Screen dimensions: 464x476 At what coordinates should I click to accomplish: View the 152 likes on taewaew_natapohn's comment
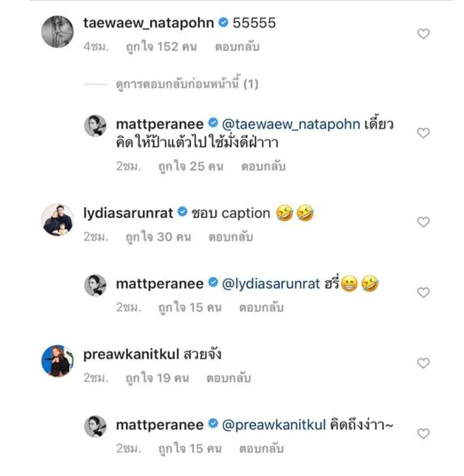pyautogui.click(x=161, y=47)
